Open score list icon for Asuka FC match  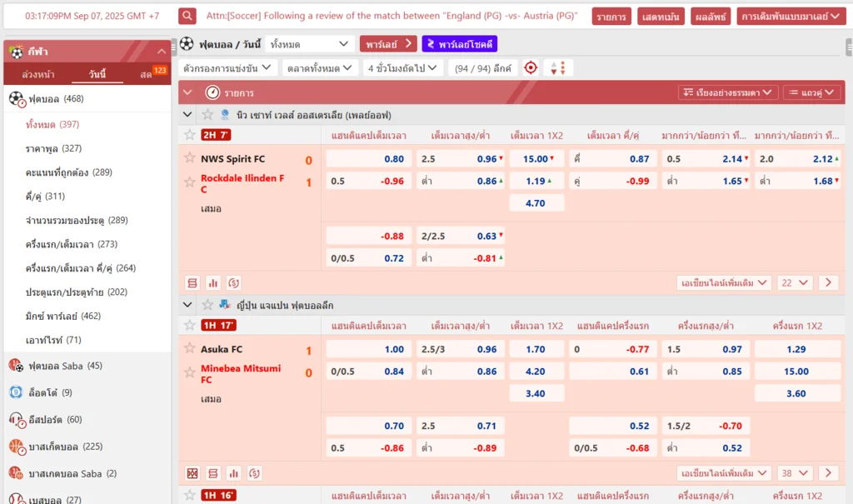(212, 473)
